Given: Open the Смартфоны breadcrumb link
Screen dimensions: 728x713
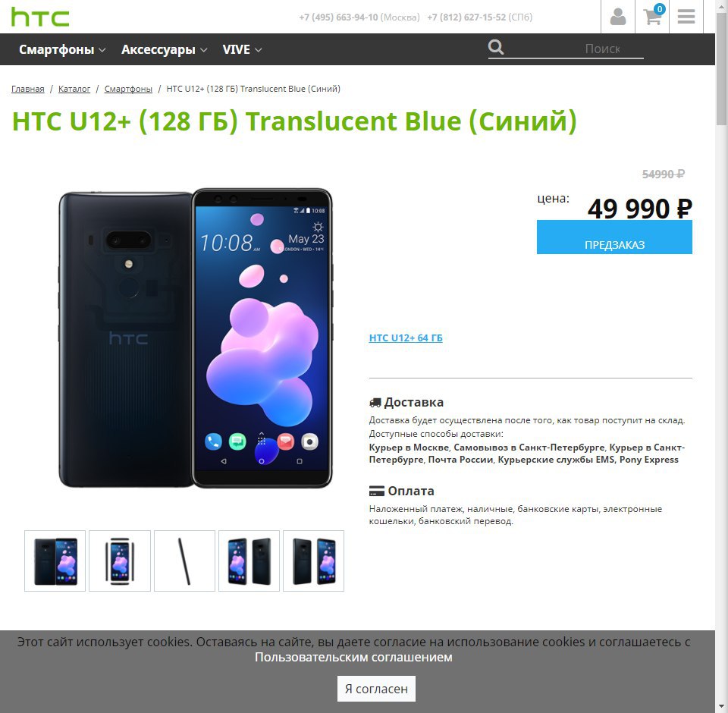Looking at the screenshot, I should (128, 89).
